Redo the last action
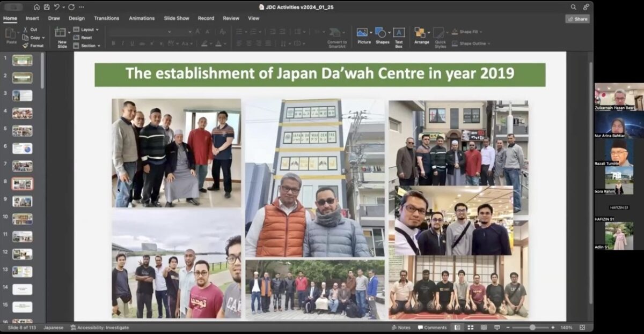This screenshot has width=644, height=334. (x=71, y=7)
